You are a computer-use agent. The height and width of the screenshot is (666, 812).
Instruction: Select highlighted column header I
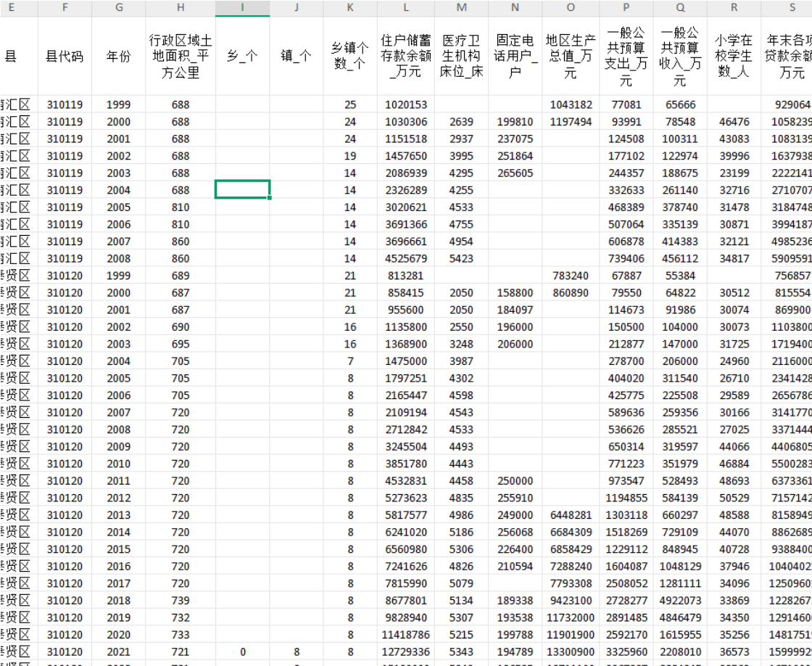(x=242, y=8)
